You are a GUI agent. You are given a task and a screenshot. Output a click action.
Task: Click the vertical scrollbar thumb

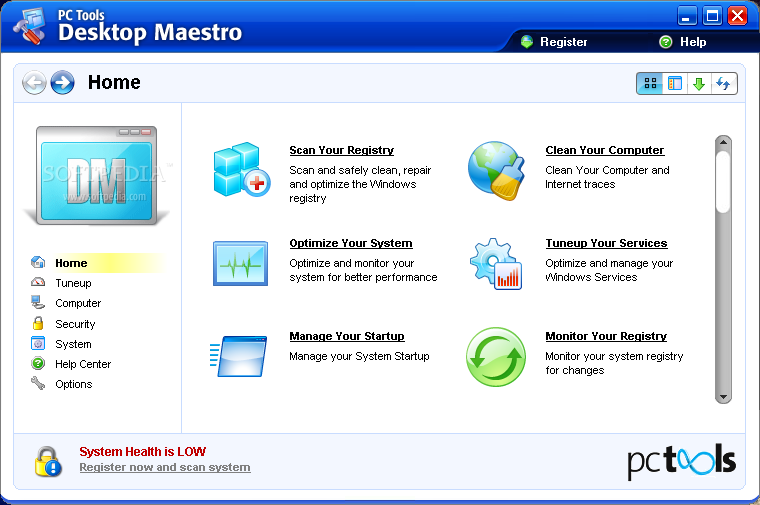point(723,182)
